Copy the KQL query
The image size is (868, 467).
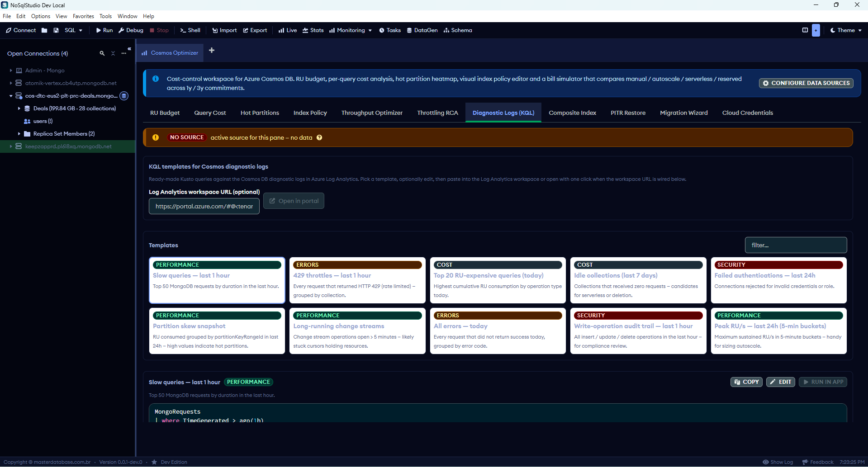point(746,382)
